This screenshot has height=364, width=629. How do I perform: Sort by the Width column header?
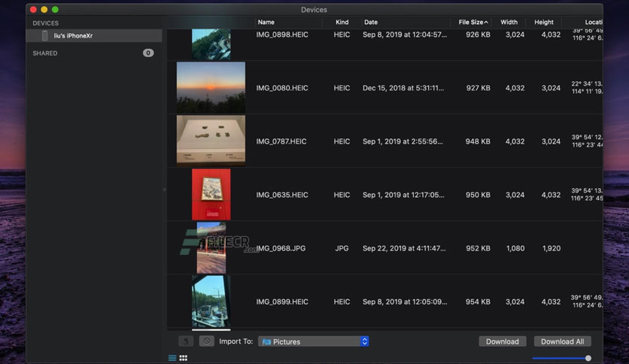click(x=509, y=23)
